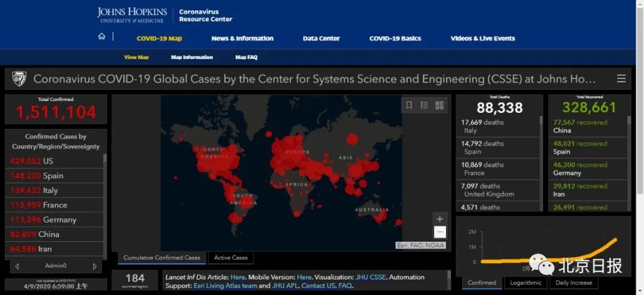Open the Esri Living Atlas team link

tap(225, 285)
